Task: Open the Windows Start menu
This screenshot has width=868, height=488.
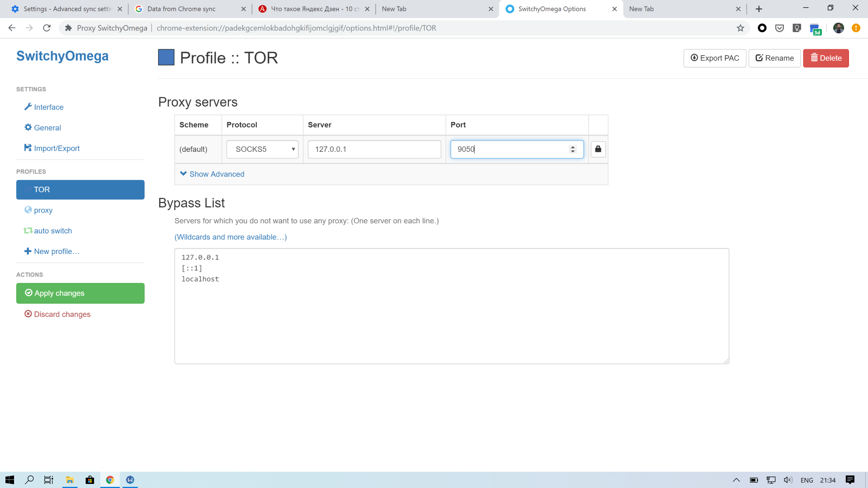Action: point(10,480)
